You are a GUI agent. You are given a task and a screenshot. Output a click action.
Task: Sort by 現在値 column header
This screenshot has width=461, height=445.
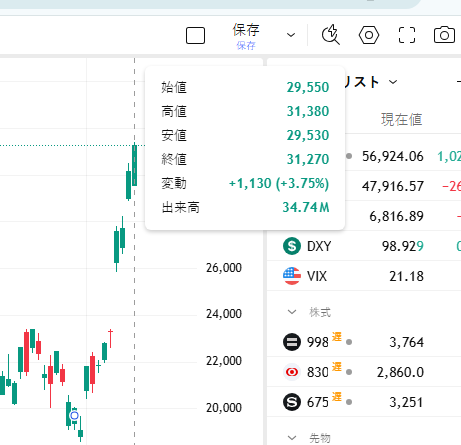(402, 119)
